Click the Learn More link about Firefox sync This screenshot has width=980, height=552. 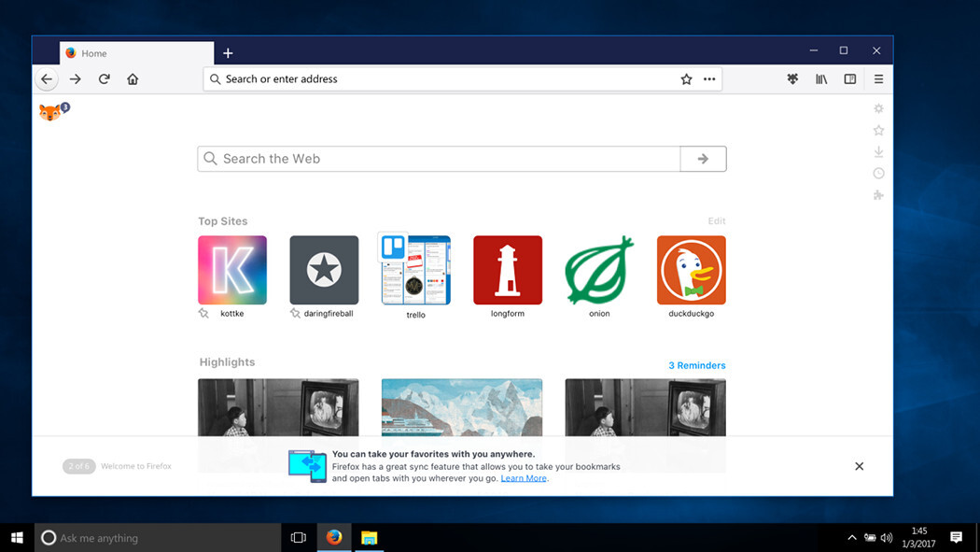(524, 477)
